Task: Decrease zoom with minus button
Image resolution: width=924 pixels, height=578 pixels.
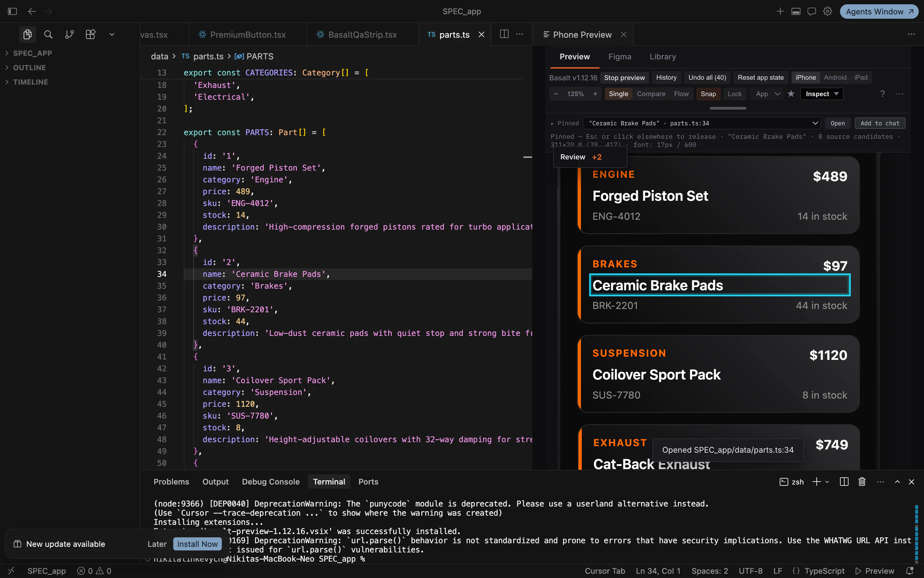Action: 556,94
